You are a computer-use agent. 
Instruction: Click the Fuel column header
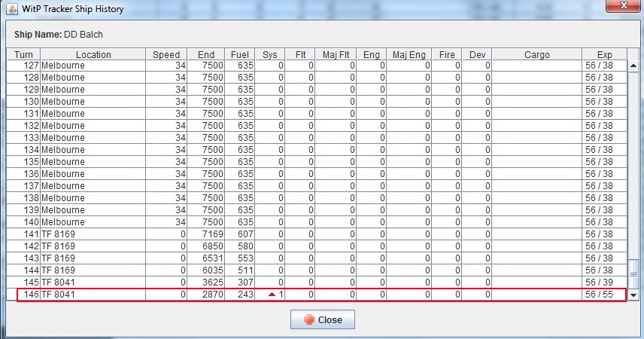[x=240, y=54]
